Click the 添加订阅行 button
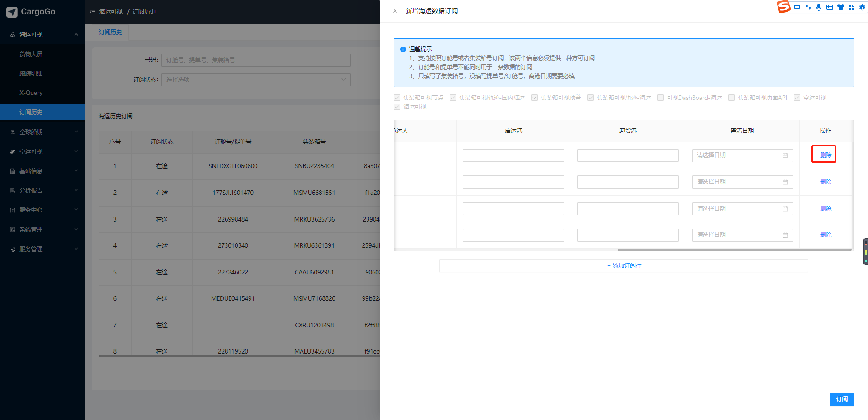Screen dimensions: 868x420 (624, 266)
